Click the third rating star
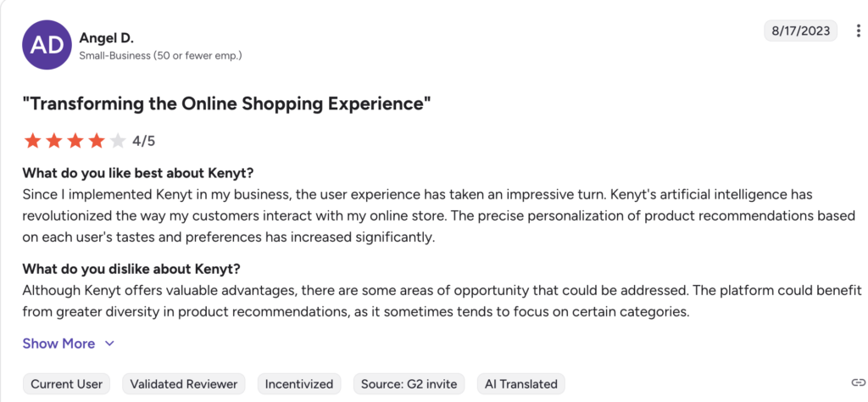Screen dimensions: 868x402 pos(75,141)
